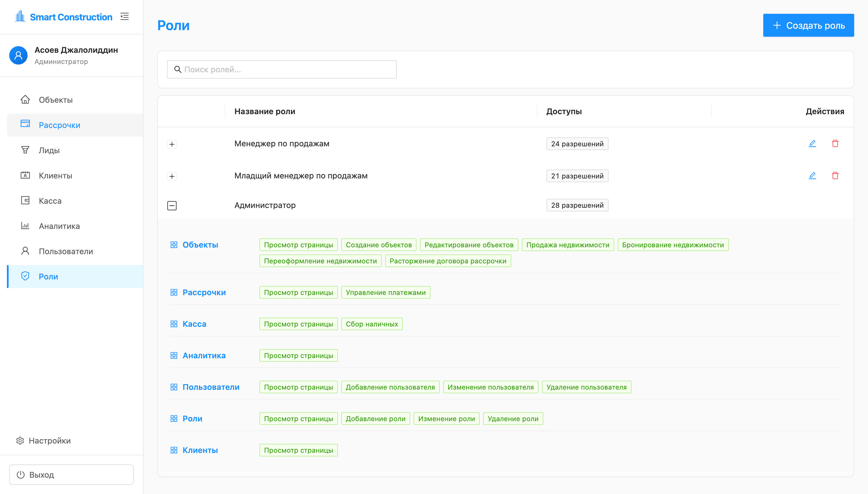Click the Клиенты contacts icon in the sidebar

(x=25, y=175)
